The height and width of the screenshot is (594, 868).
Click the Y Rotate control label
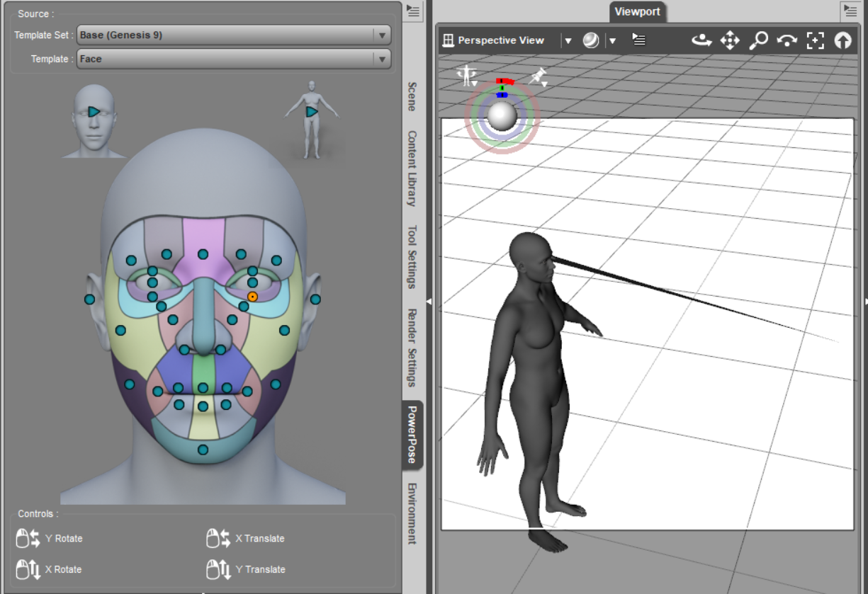pos(64,539)
